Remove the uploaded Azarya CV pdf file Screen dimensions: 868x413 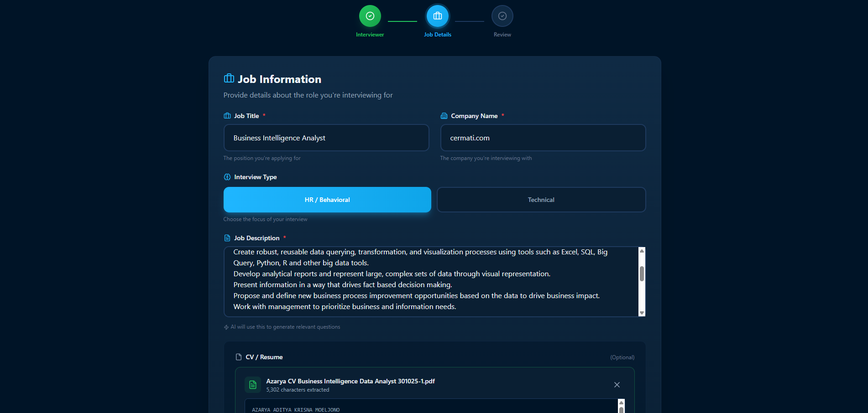[617, 385]
